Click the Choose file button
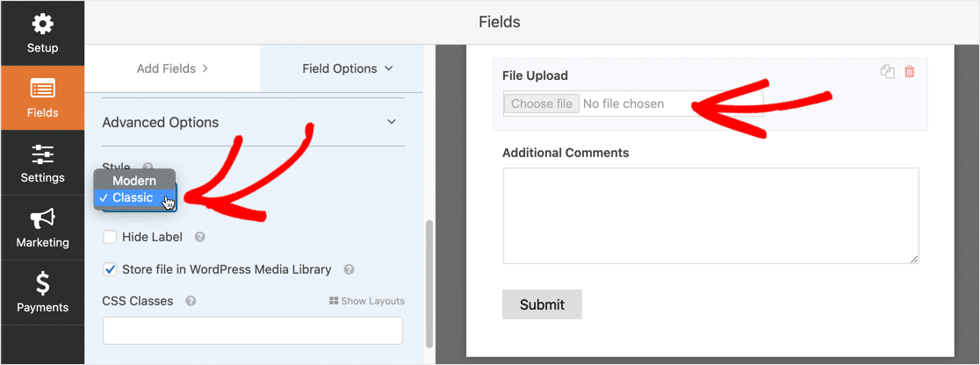 pos(541,104)
